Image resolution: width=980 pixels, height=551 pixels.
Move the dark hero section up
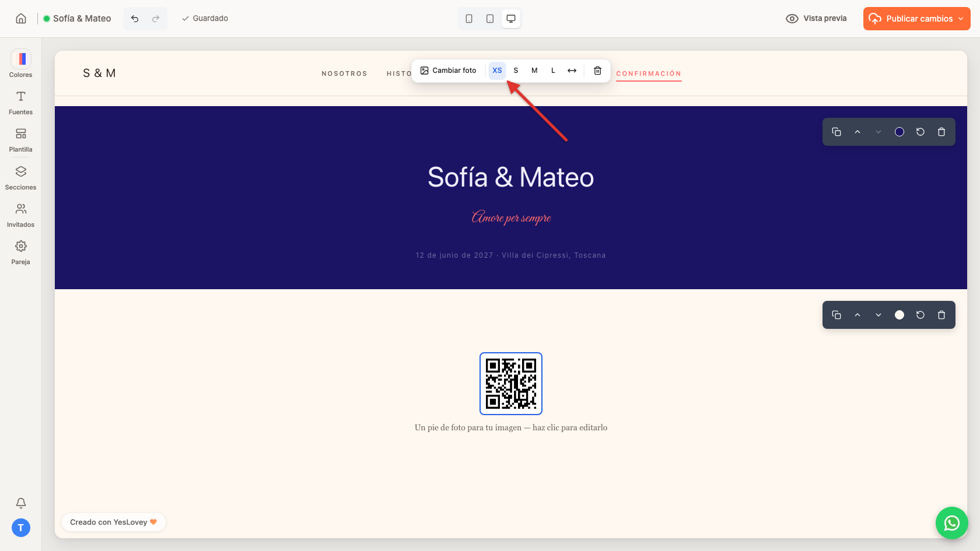click(857, 132)
